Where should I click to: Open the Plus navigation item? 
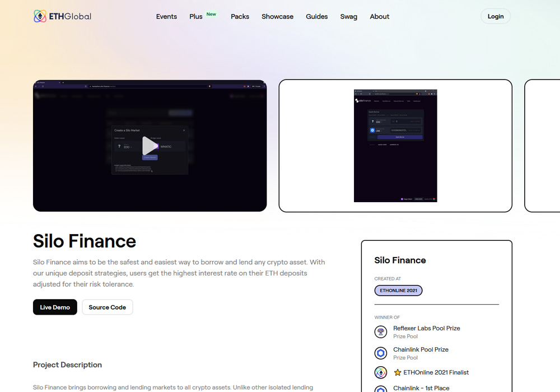point(195,16)
